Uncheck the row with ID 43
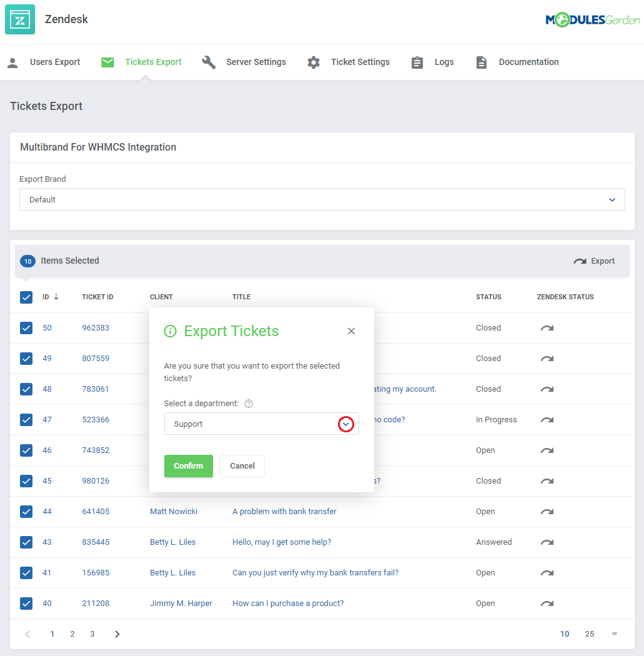The width and height of the screenshot is (644, 656). point(26,542)
